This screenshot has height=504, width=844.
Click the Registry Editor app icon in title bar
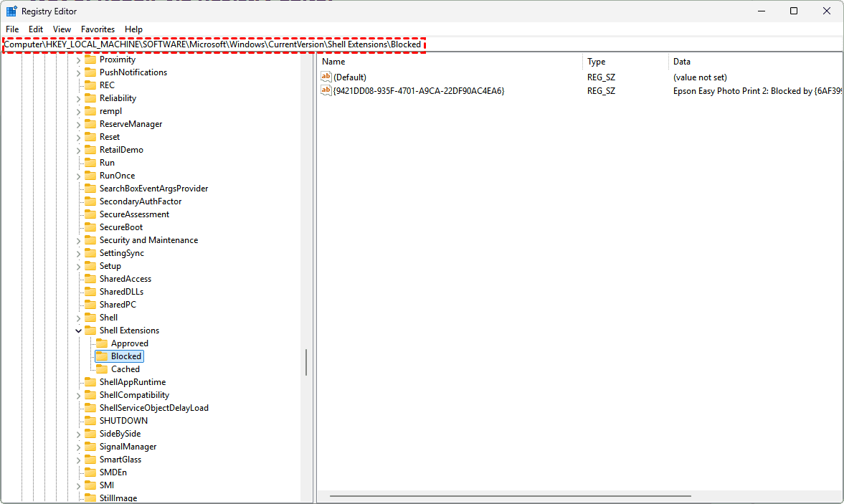click(x=12, y=11)
